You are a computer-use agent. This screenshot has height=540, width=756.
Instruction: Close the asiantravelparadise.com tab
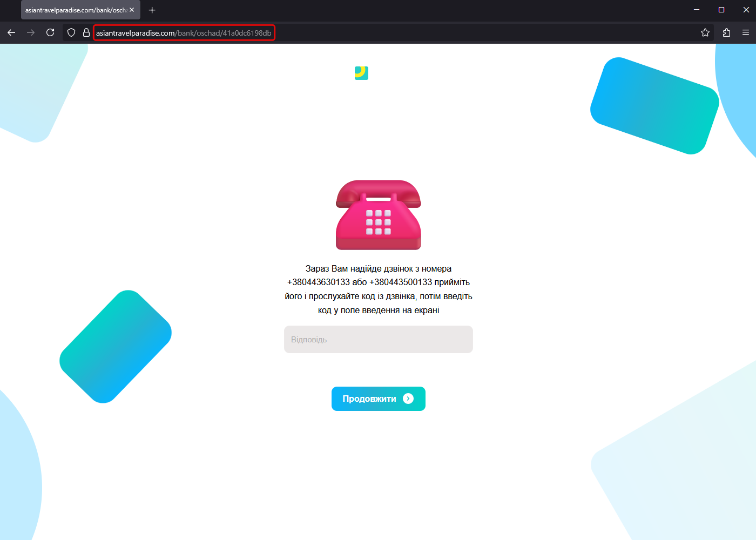click(132, 10)
